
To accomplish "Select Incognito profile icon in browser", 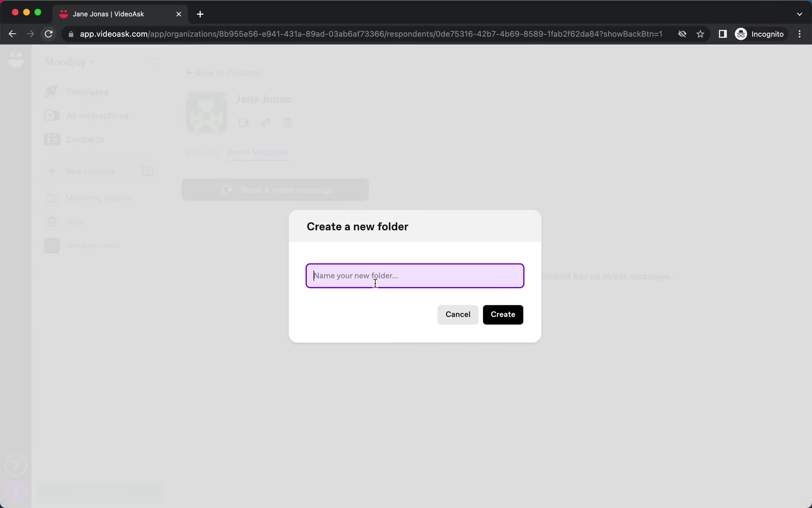I will 741,34.
